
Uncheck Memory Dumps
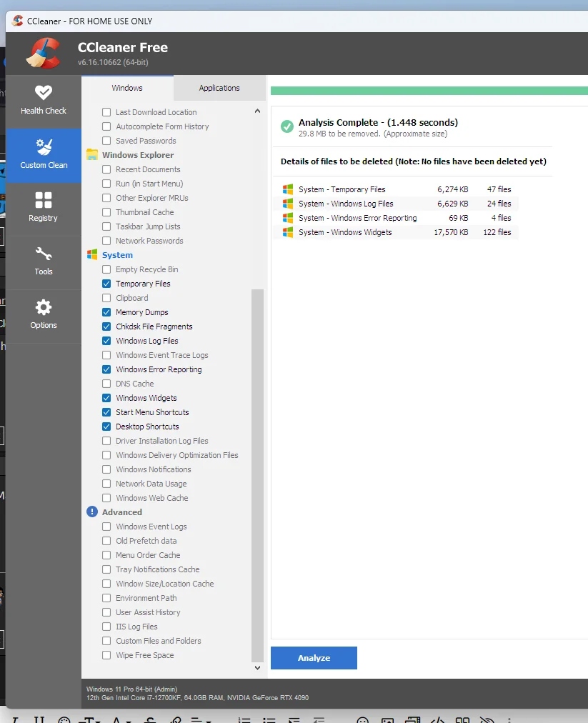point(106,312)
